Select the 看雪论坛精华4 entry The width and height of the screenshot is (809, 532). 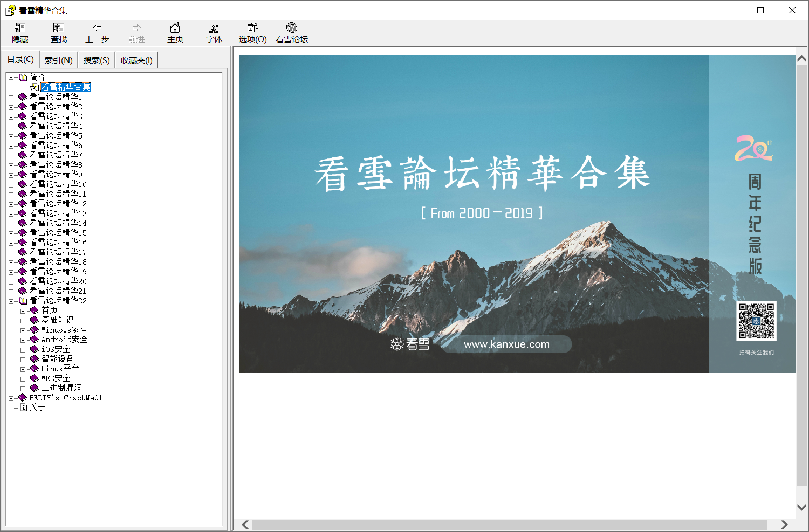56,126
